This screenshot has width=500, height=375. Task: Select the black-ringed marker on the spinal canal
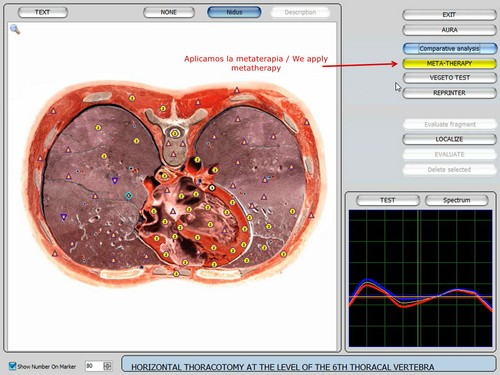coord(175,134)
